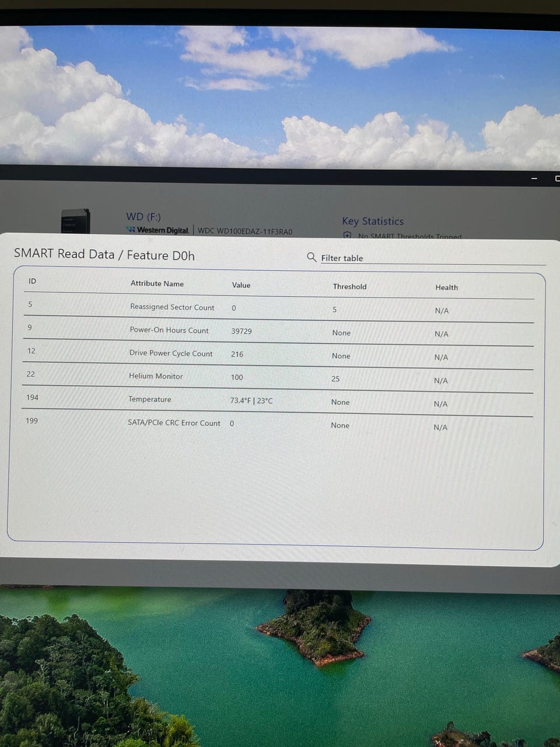Click ID 199 in the table
Image resolution: width=560 pixels, height=747 pixels.
pyautogui.click(x=32, y=421)
